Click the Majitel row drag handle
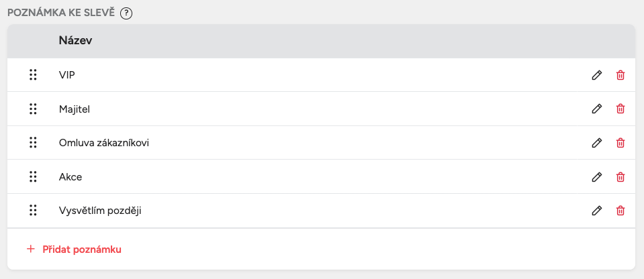Screen dimensions: 644x279 32,109
